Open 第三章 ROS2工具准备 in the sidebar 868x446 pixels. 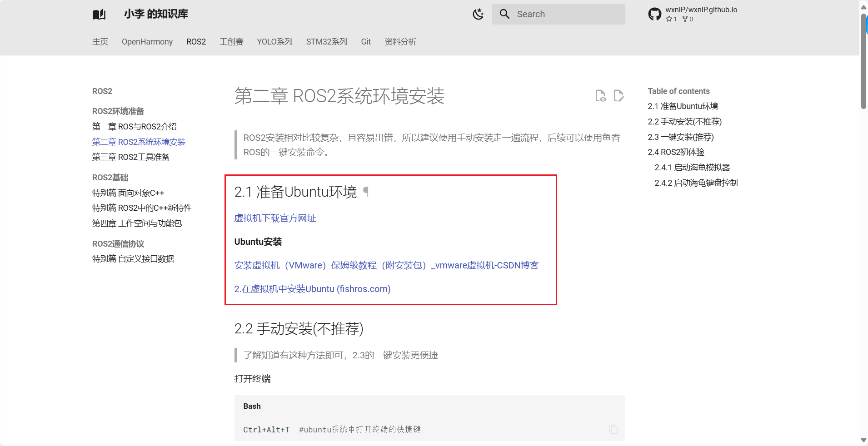click(x=131, y=157)
